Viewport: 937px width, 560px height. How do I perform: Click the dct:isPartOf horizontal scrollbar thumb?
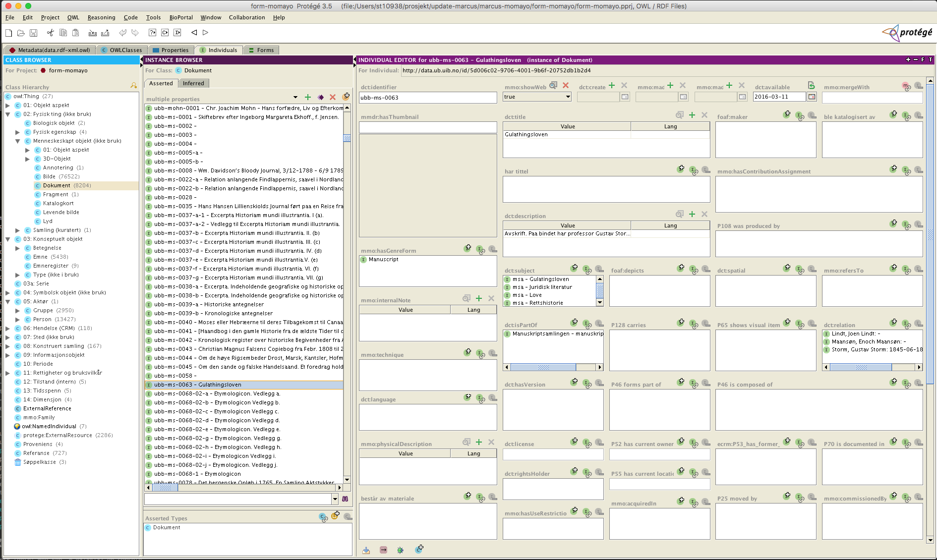coord(543,367)
